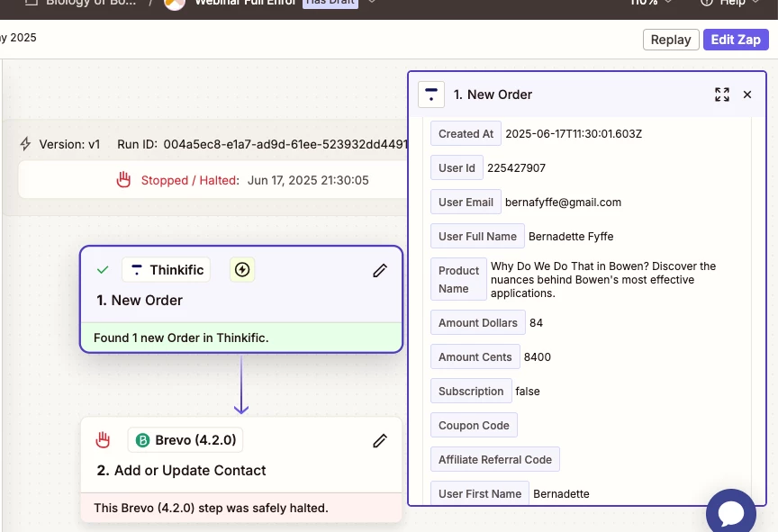
Task: Click the green checkmark on Thinkific step
Action: [103, 270]
